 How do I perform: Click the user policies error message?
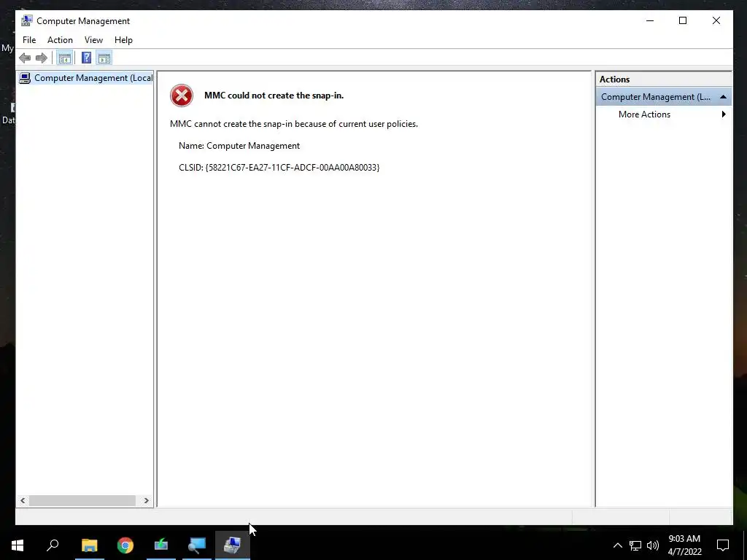point(294,124)
